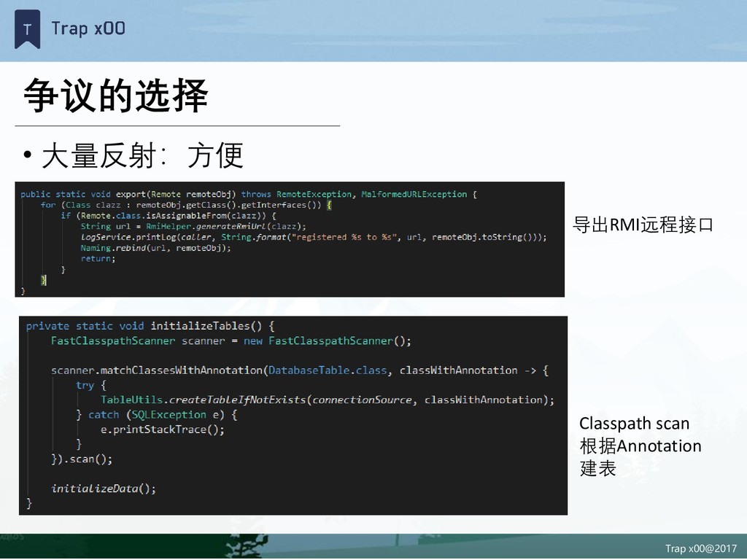Click the 'String url = RmiHelper.generateRmiUrl(clazz);' line
The width and height of the screenshot is (747, 560).
193,227
